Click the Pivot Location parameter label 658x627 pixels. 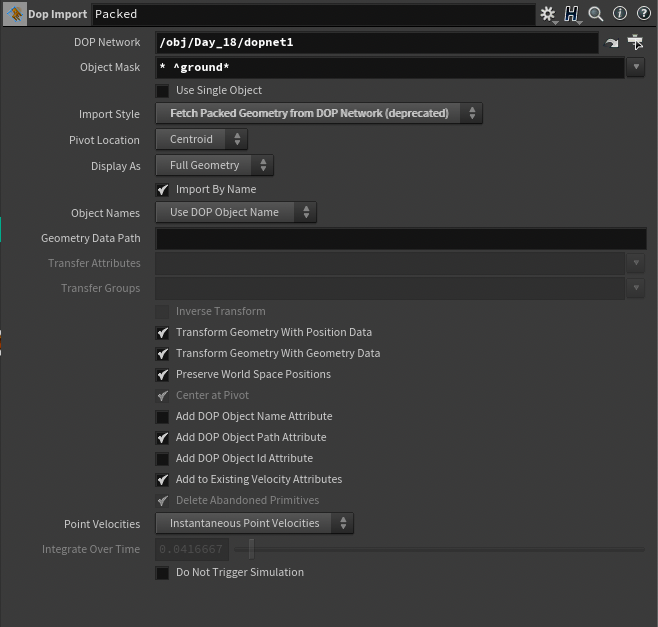click(104, 140)
